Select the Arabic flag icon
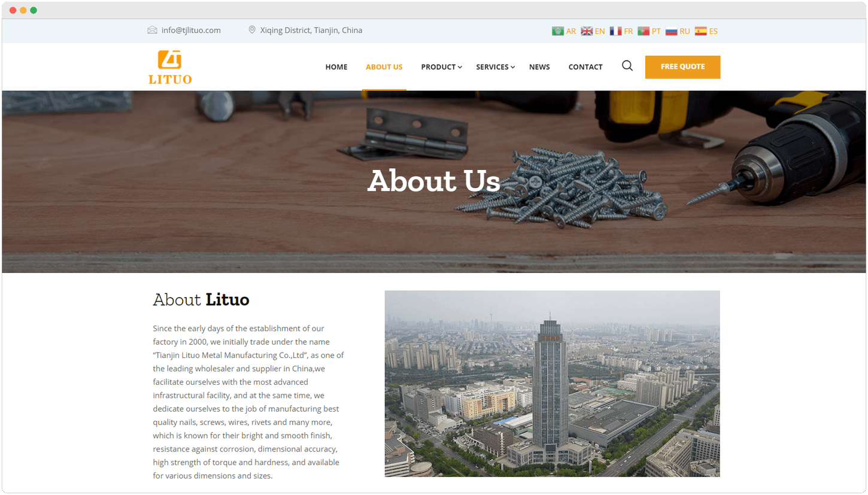Viewport: 868px width, 495px height. pos(558,31)
